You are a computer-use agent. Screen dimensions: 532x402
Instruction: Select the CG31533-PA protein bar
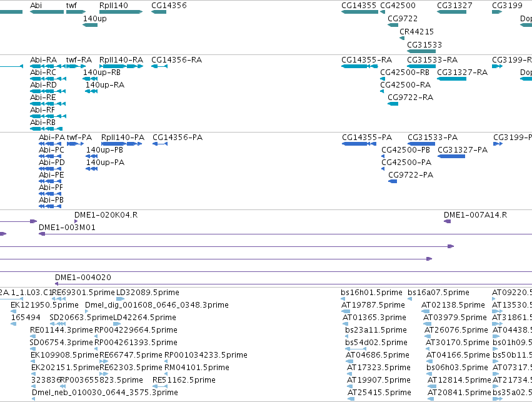pos(421,144)
